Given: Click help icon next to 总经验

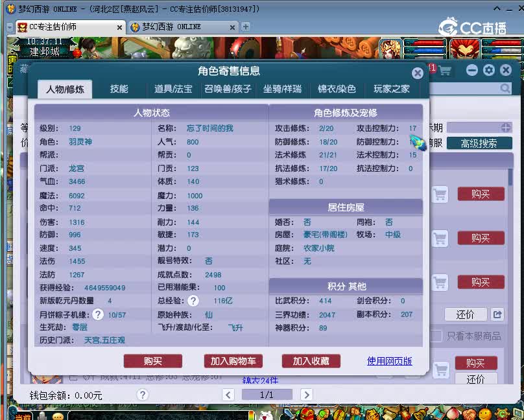Looking at the screenshot, I should pos(193,301).
